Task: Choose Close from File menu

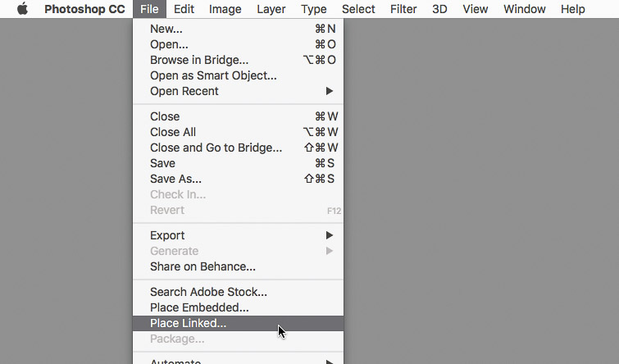Action: pos(239,116)
